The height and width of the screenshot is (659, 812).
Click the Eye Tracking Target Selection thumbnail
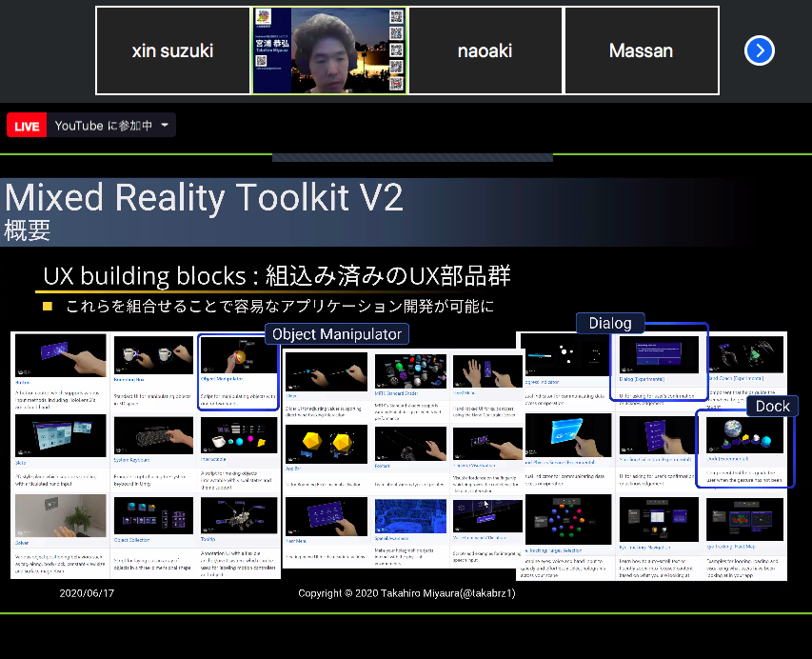coord(568,520)
